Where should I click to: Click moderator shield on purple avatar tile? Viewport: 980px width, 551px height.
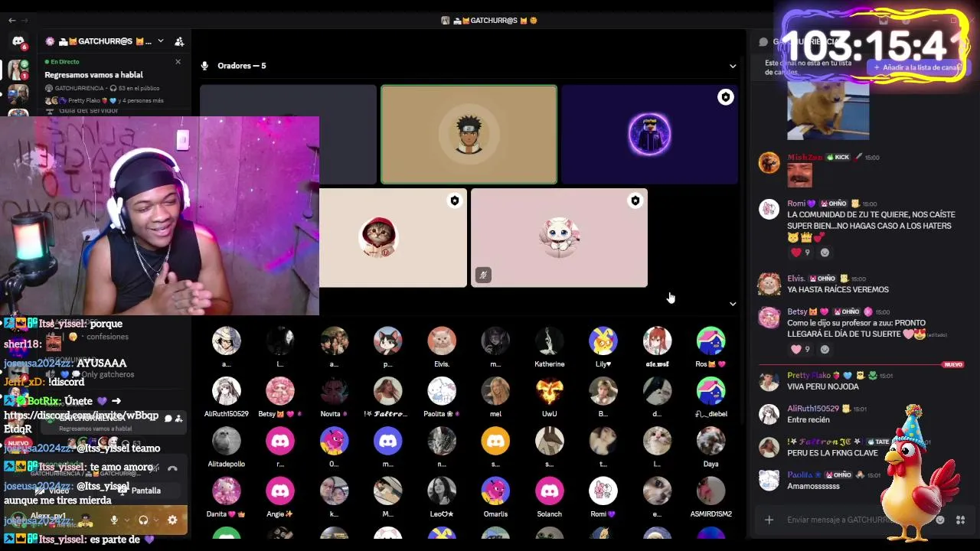click(x=725, y=97)
